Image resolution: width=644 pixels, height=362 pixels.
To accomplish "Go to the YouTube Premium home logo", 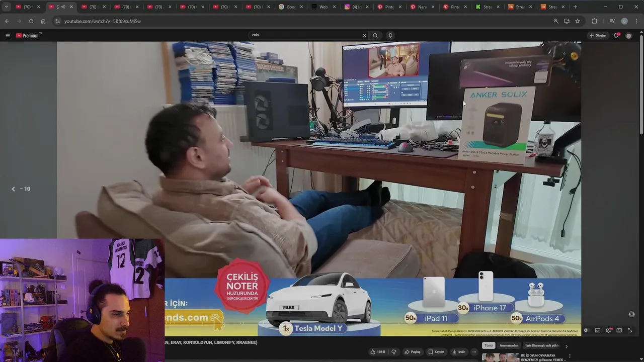I will tap(28, 35).
